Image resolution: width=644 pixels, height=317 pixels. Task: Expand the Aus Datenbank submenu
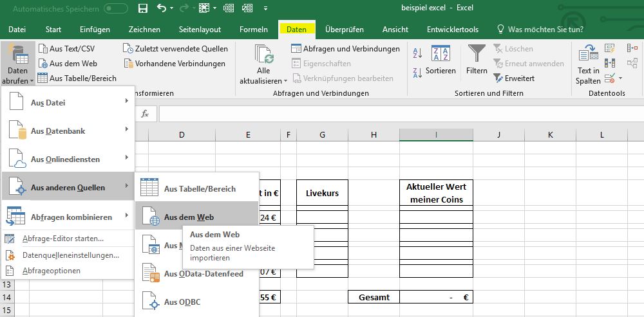tap(68, 131)
